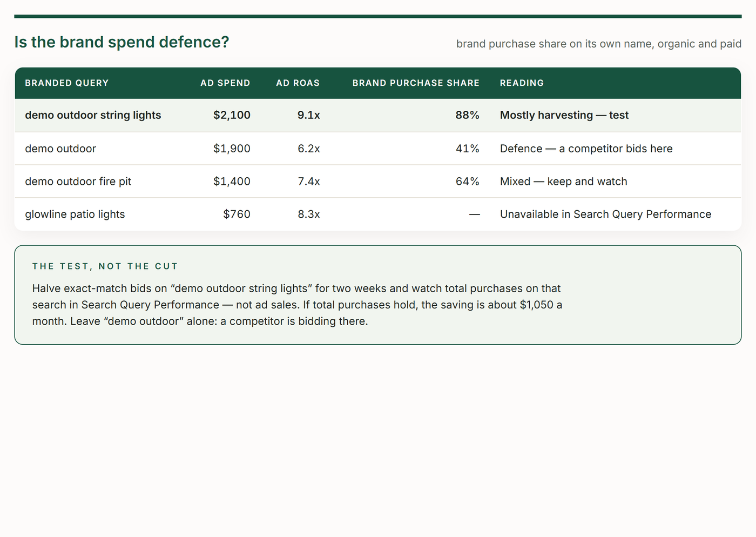Select the "demo outdoor string lights" query cell
Viewport: 756px width, 537px height.
(x=93, y=115)
